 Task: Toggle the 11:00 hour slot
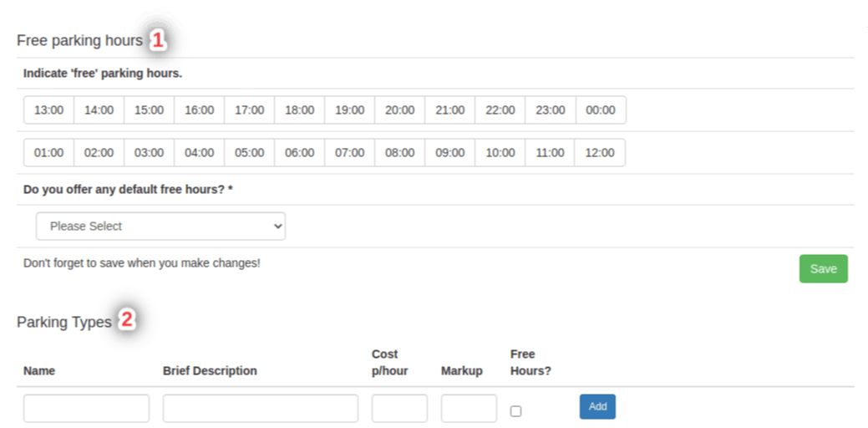550,153
